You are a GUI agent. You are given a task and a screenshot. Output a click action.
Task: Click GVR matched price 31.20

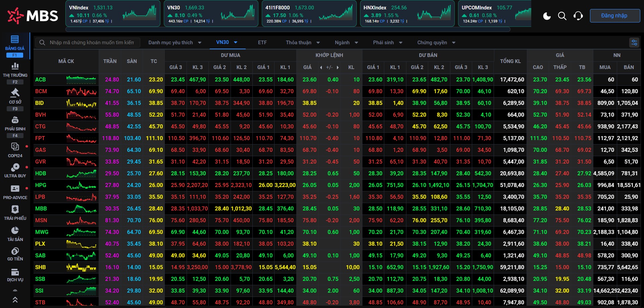tap(309, 162)
